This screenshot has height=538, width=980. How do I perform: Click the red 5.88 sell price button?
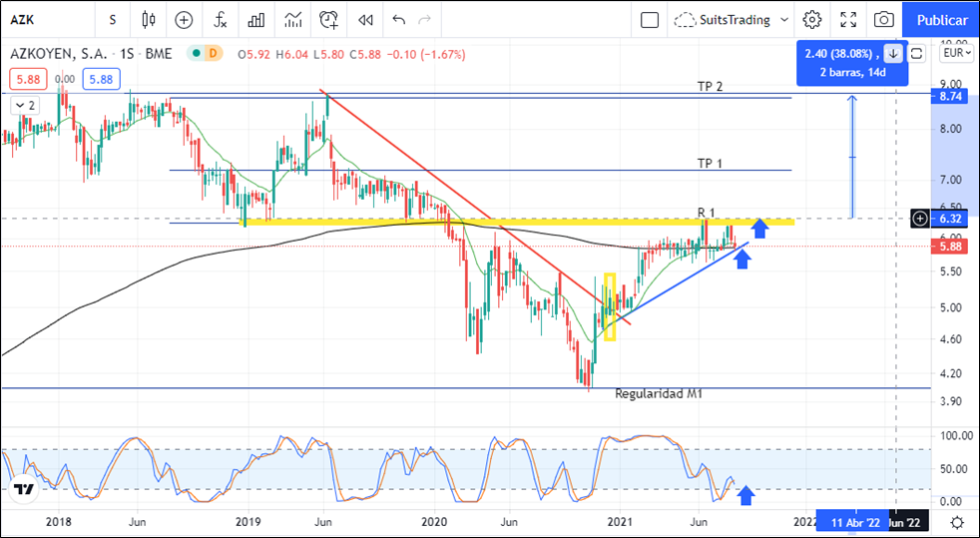[x=26, y=79]
